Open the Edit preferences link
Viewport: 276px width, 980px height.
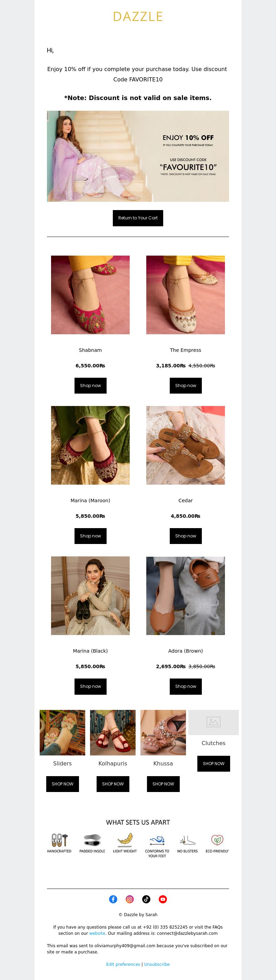123,964
